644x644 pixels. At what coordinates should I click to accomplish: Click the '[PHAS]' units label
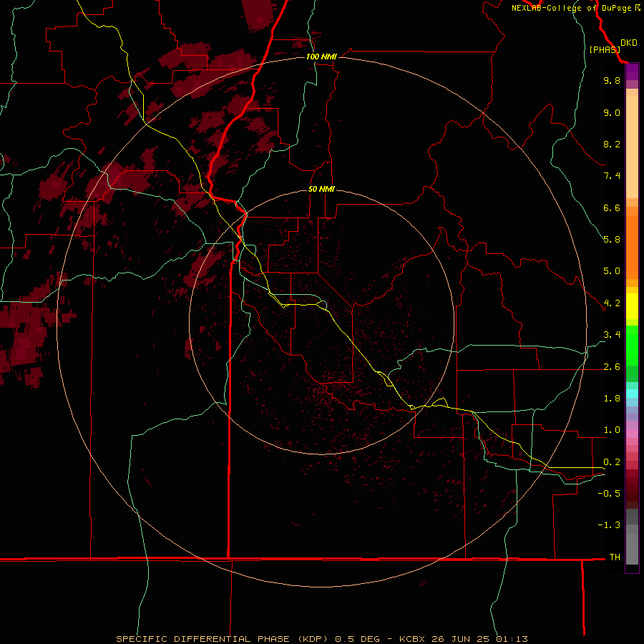tap(605, 49)
